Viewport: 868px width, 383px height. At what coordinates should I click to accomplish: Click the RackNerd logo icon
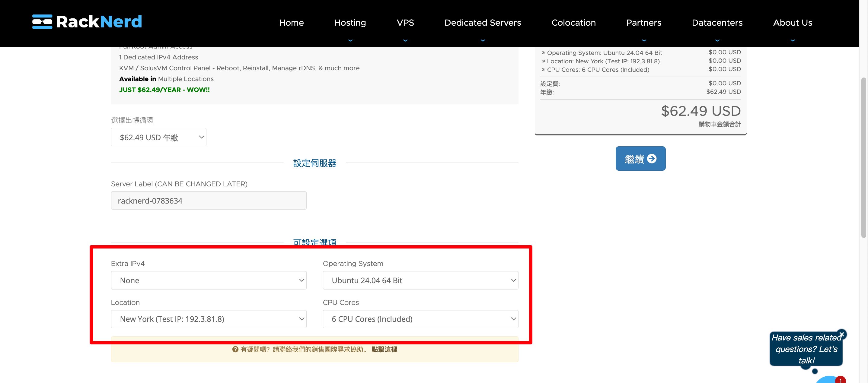click(x=42, y=22)
